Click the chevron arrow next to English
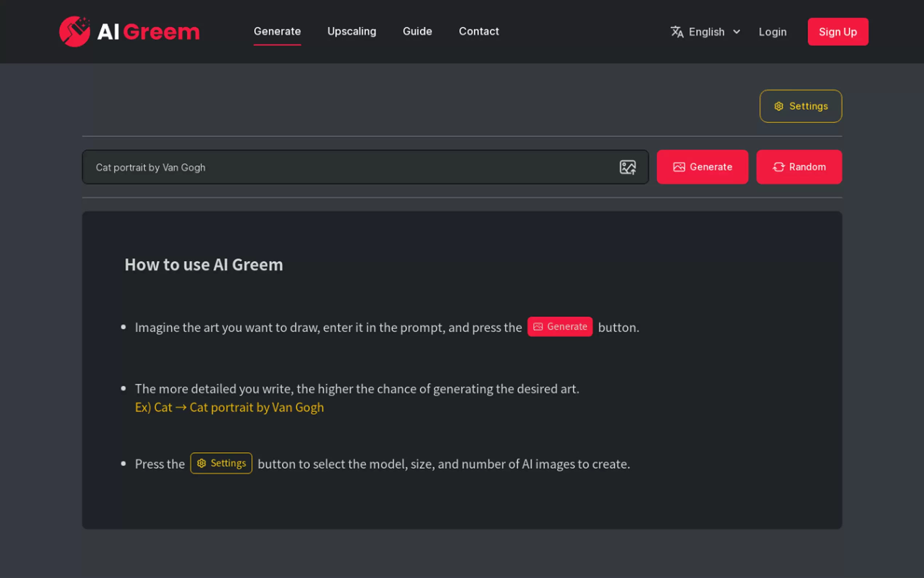Screen dimensions: 924x578 click(736, 32)
